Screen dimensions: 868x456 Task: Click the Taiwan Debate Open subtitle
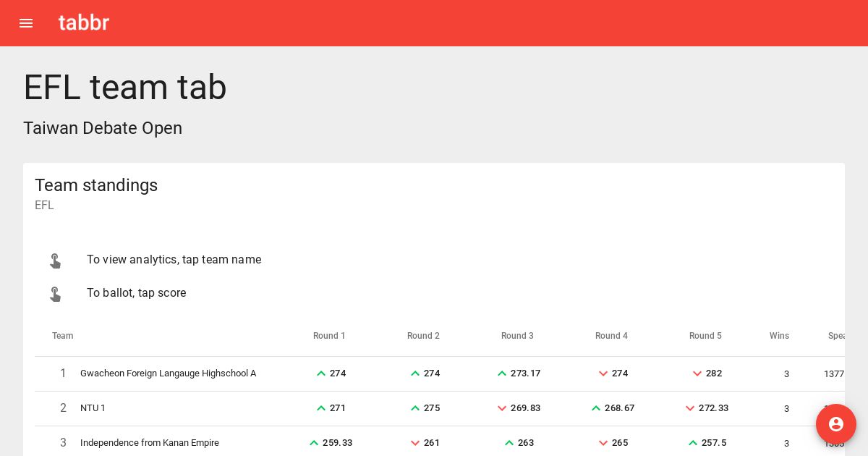coord(103,128)
